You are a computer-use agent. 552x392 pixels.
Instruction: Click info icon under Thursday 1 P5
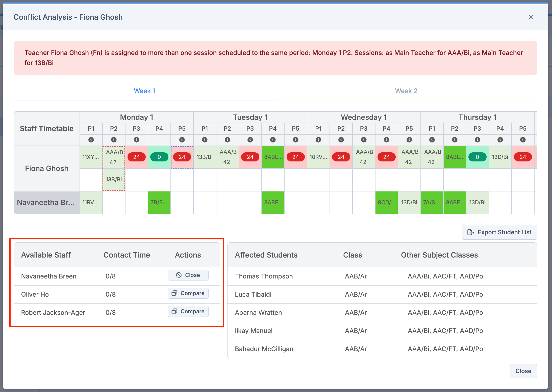[523, 140]
